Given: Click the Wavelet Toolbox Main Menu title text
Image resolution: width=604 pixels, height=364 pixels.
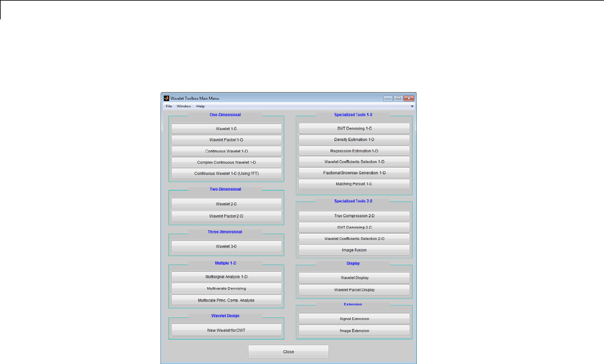Looking at the screenshot, I should [x=194, y=98].
